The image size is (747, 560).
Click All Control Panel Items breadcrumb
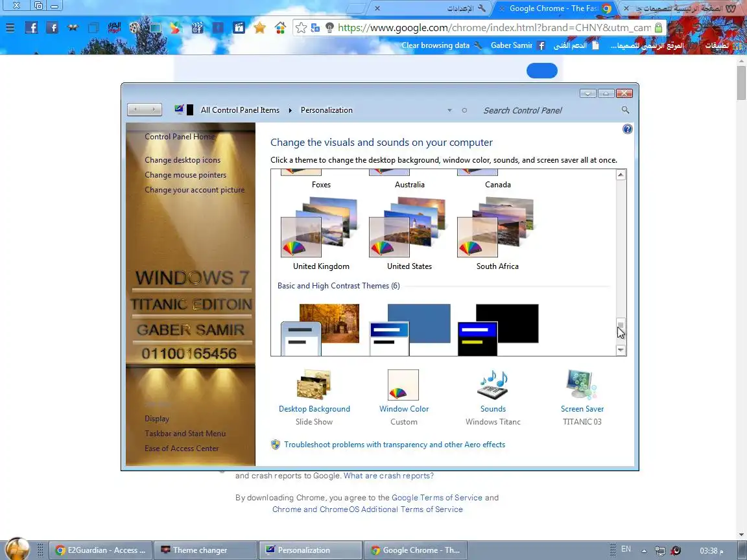point(240,110)
